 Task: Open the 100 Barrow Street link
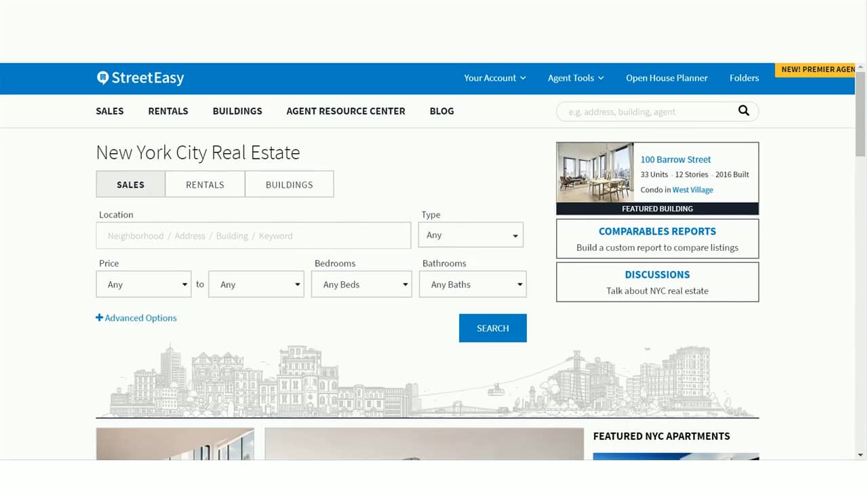pos(676,160)
